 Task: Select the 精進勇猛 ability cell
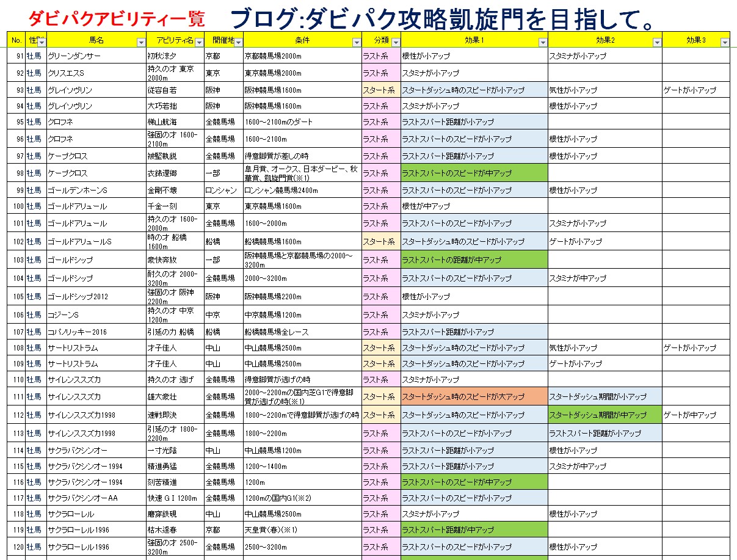point(175,466)
